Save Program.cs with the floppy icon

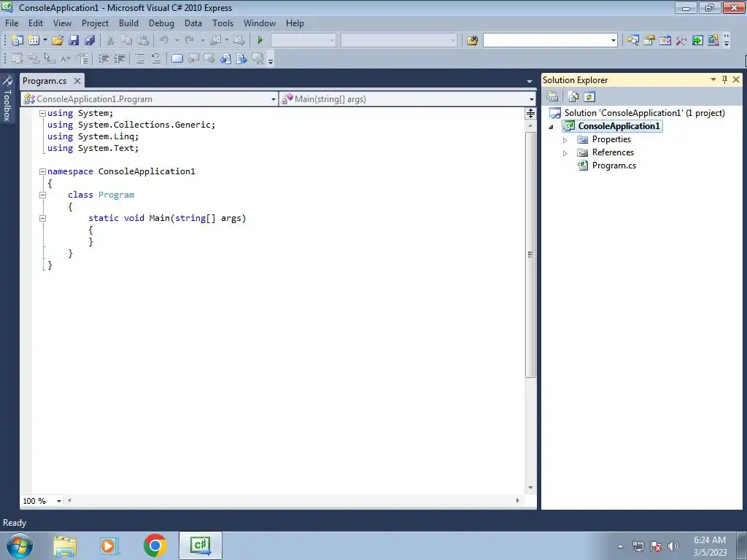coord(74,41)
